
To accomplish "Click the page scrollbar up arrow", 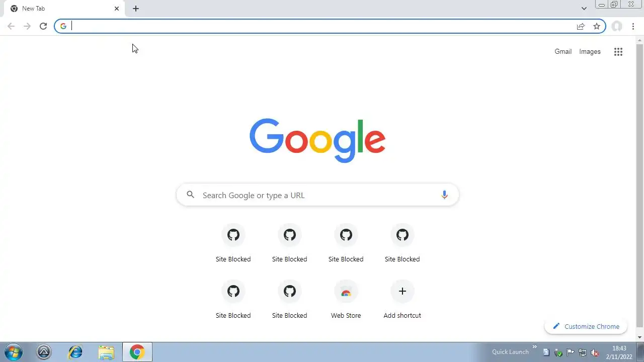I will 640,39.
